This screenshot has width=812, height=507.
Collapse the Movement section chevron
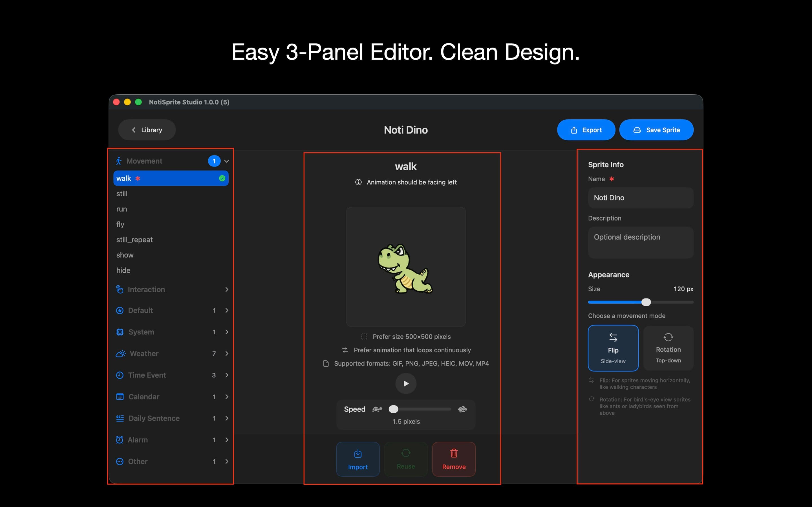click(227, 161)
